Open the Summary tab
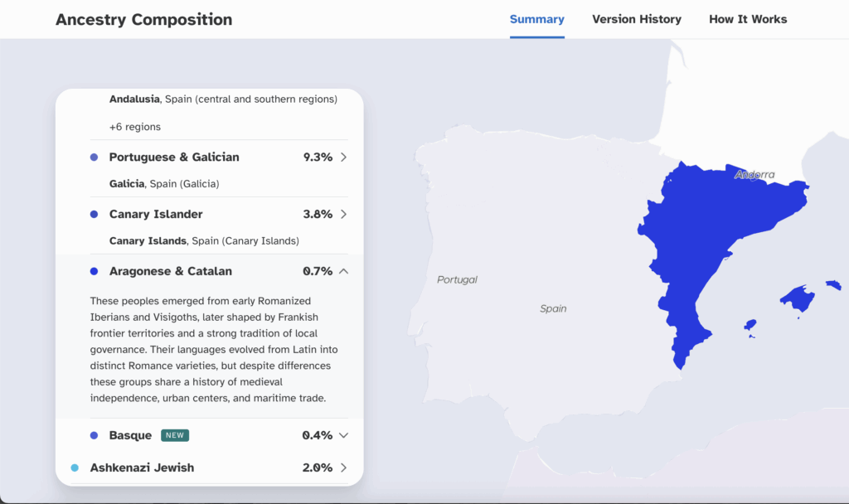 (x=536, y=19)
